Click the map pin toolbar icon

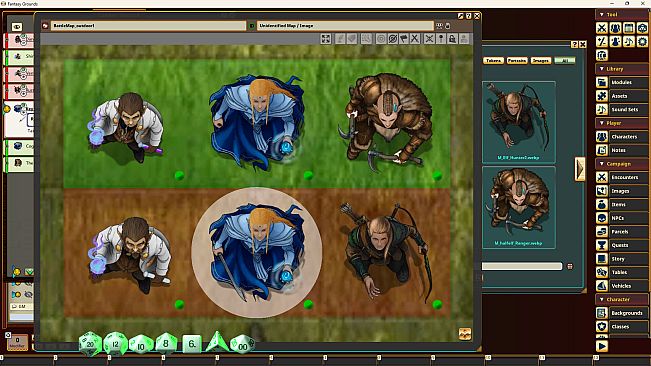pyautogui.click(x=441, y=39)
